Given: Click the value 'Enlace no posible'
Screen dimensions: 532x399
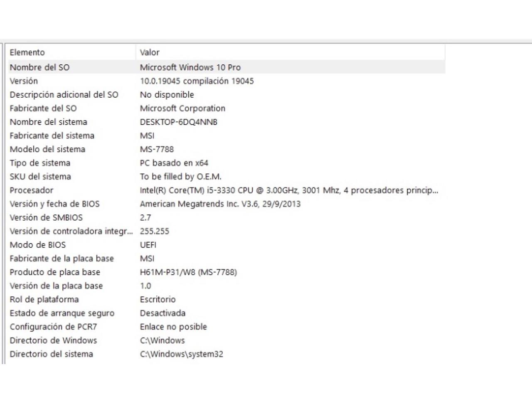Looking at the screenshot, I should (x=173, y=327).
